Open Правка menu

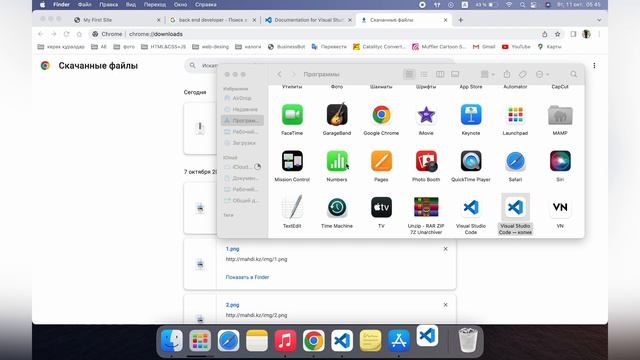109,5
